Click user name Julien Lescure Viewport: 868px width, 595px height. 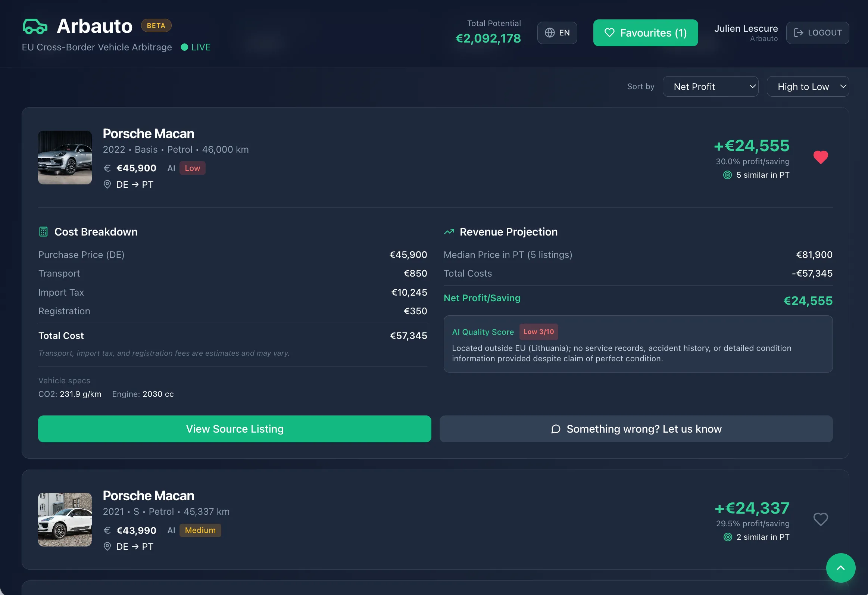pyautogui.click(x=746, y=28)
